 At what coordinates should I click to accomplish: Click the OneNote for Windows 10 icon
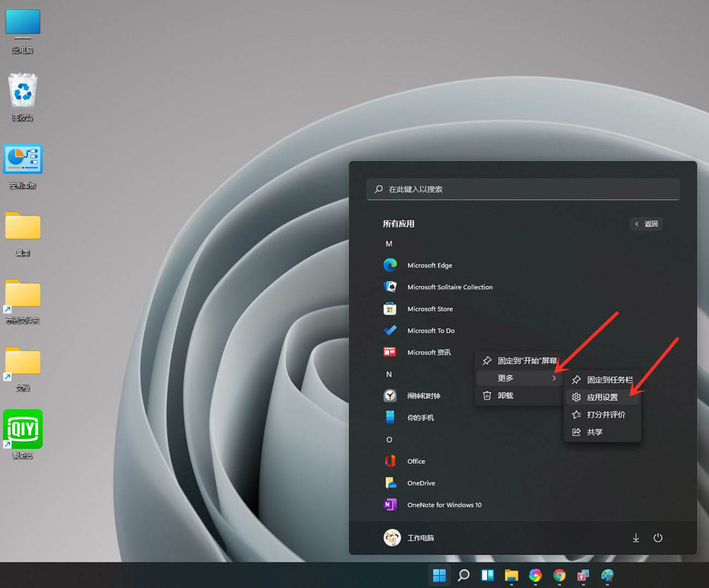tap(390, 504)
